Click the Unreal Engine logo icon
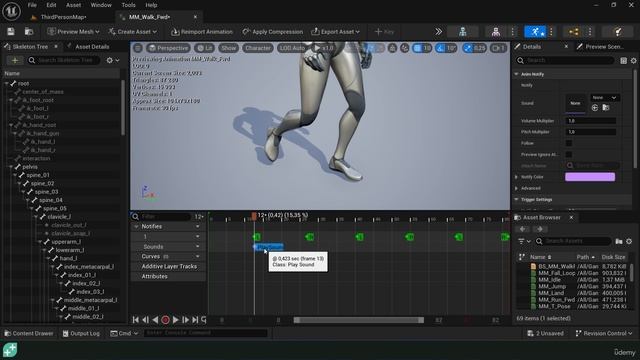This screenshot has width=640, height=360. coord(11,11)
